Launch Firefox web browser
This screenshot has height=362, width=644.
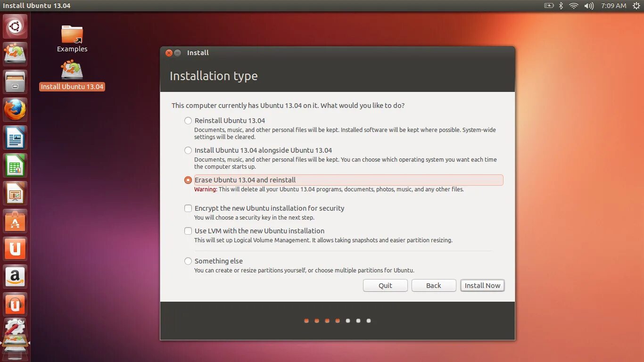pos(15,109)
